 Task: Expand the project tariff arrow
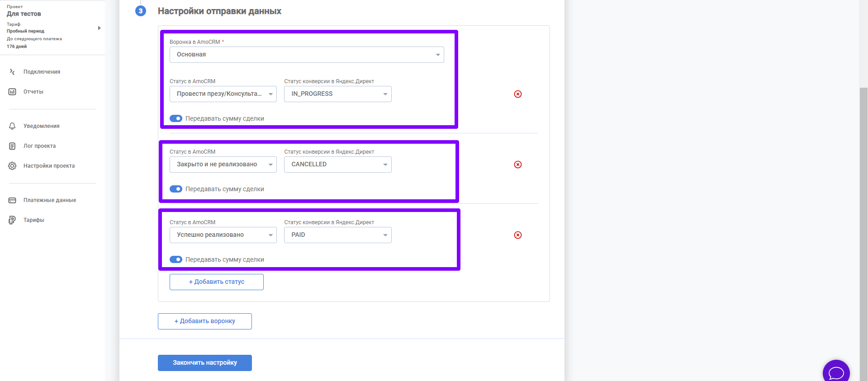coord(99,28)
